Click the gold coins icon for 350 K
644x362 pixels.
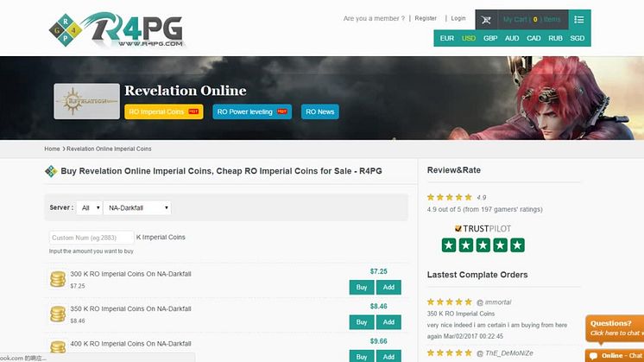pyautogui.click(x=58, y=314)
